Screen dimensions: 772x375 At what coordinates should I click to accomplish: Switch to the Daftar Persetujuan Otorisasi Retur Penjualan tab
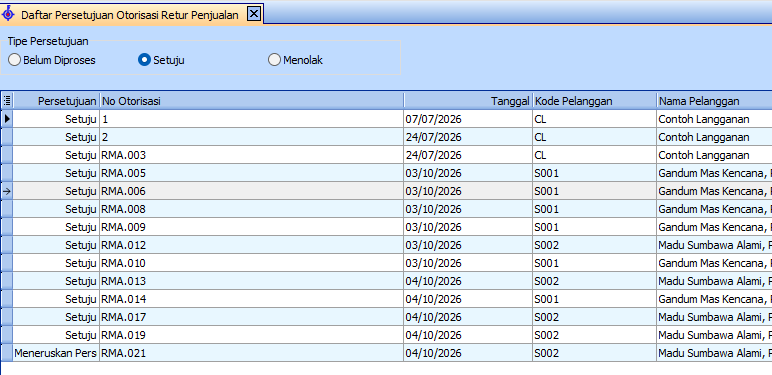(130, 15)
